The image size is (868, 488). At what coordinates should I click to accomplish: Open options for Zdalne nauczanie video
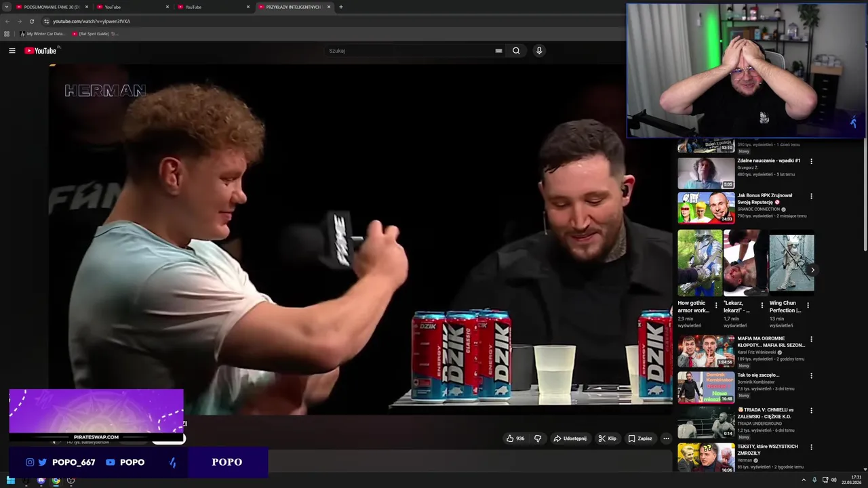click(811, 161)
